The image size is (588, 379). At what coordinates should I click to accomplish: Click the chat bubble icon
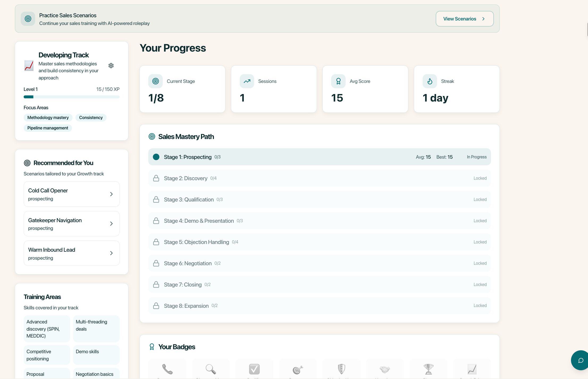pyautogui.click(x=581, y=360)
